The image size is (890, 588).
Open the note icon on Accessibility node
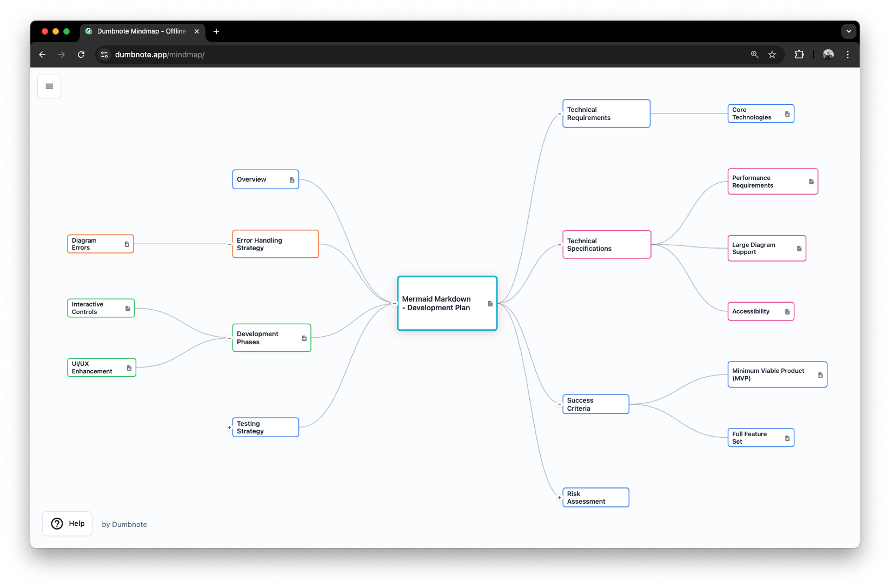(786, 311)
